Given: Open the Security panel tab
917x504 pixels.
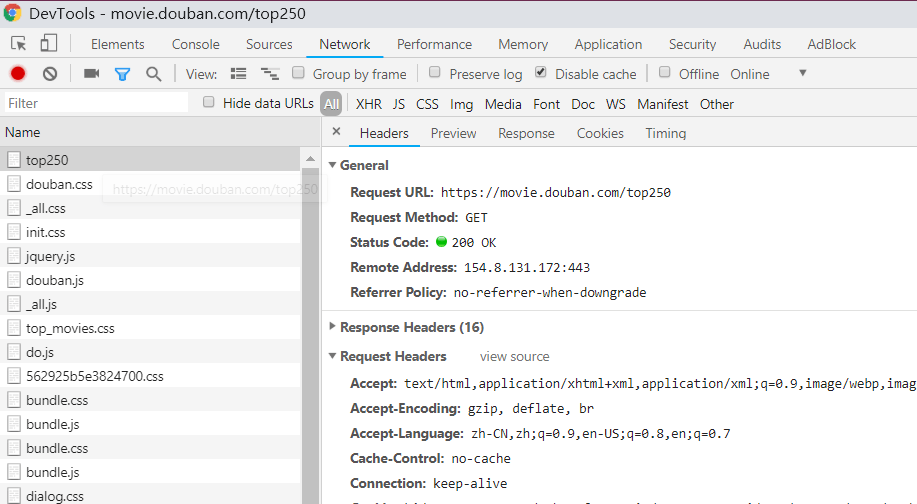Looking at the screenshot, I should (x=692, y=44).
